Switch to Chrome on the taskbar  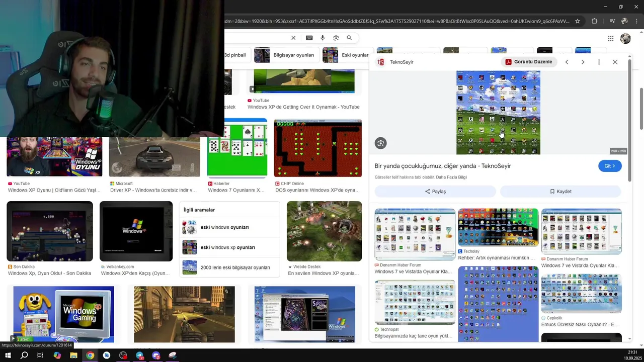90,355
